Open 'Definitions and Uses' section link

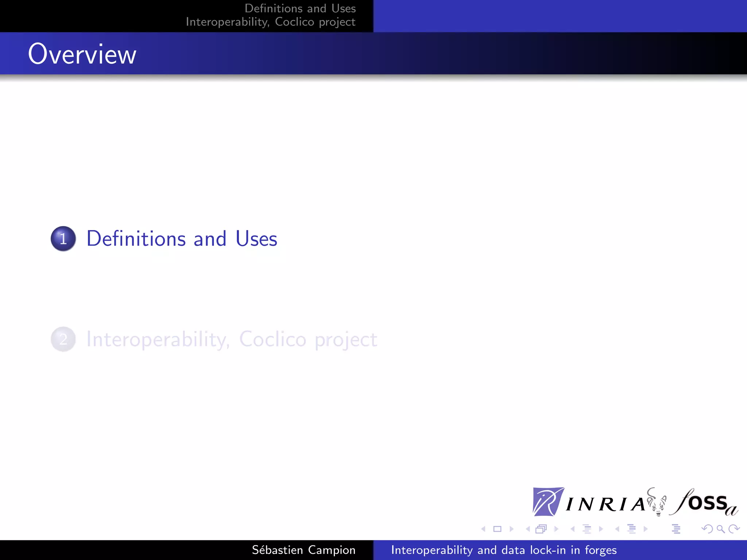(182, 239)
